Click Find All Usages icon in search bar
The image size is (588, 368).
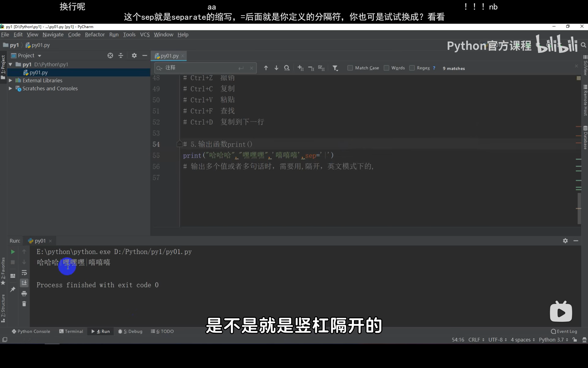coord(287,68)
